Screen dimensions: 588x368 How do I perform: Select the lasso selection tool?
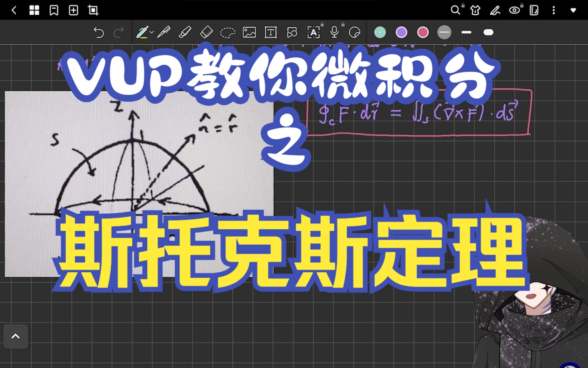(228, 33)
